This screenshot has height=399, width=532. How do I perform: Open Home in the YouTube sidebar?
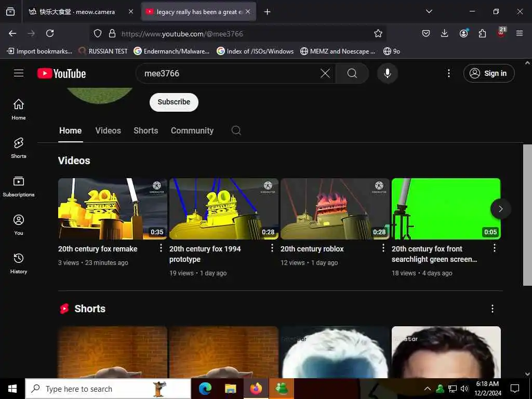tap(19, 109)
